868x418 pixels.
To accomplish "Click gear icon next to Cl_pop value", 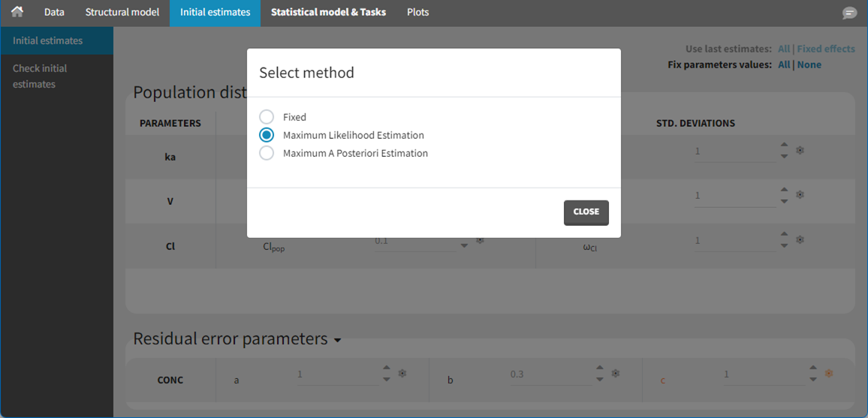I will [481, 240].
